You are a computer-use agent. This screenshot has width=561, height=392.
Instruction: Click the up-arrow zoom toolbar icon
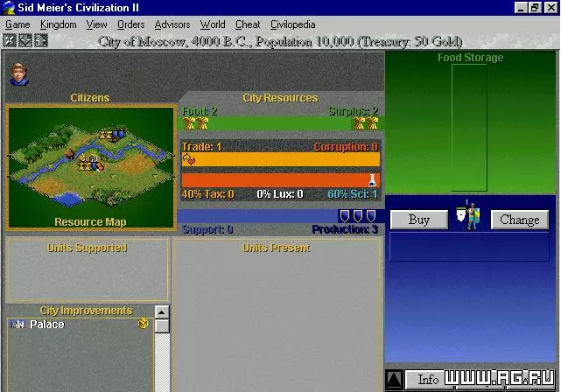point(41,40)
